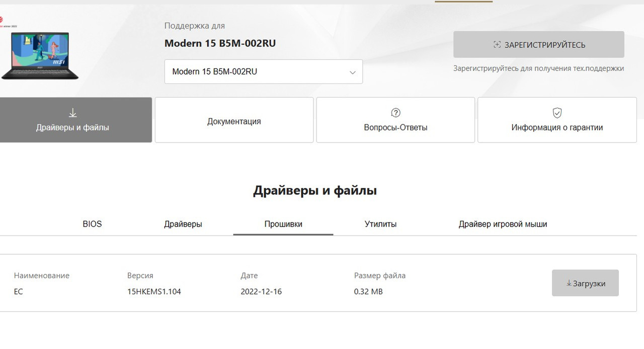Click the shield icon above Информация о гарантии
Screen dimensions: 644x349
[x=557, y=113]
